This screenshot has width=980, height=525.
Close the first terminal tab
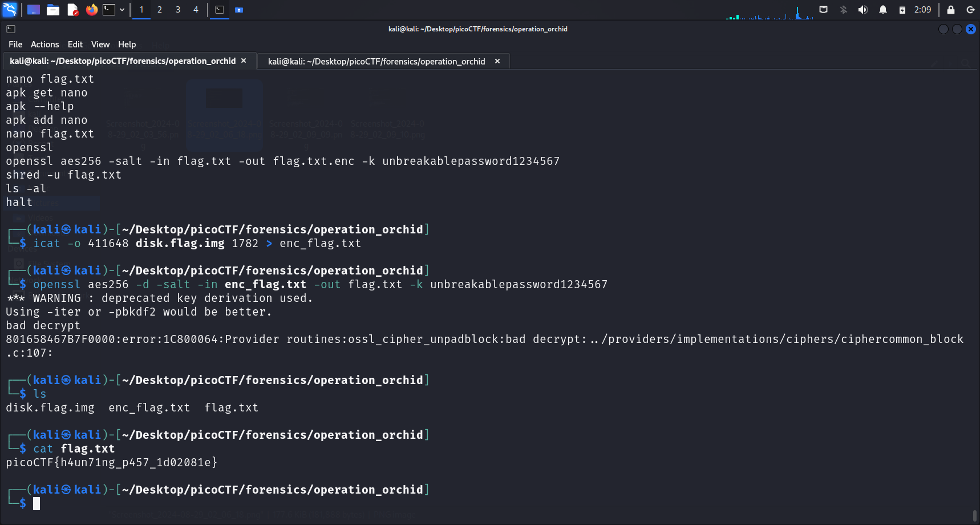pyautogui.click(x=244, y=60)
